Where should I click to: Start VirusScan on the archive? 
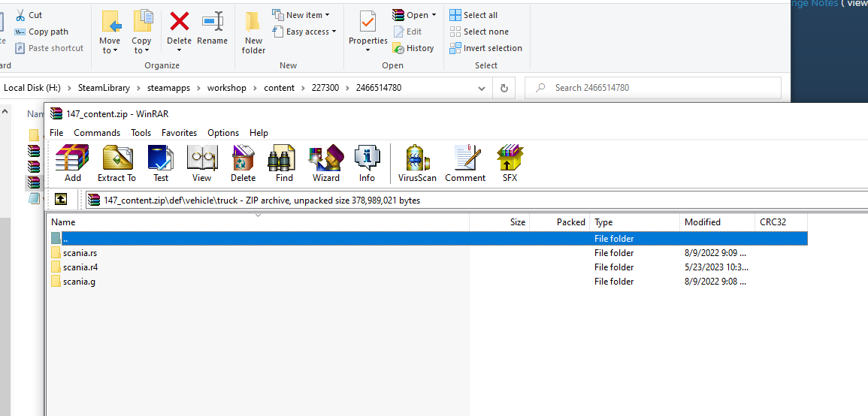(417, 163)
